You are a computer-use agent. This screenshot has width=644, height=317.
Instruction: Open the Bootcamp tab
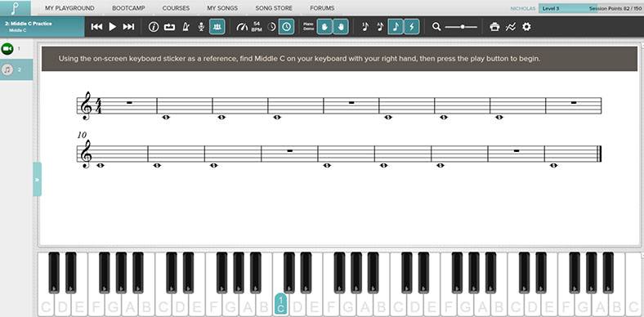[x=128, y=8]
